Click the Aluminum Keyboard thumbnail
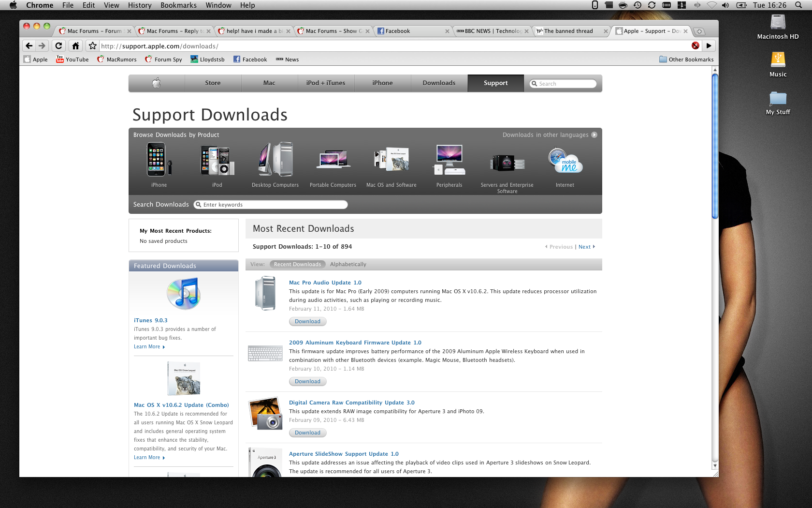Screen dimensions: 812x508 [x=265, y=353]
